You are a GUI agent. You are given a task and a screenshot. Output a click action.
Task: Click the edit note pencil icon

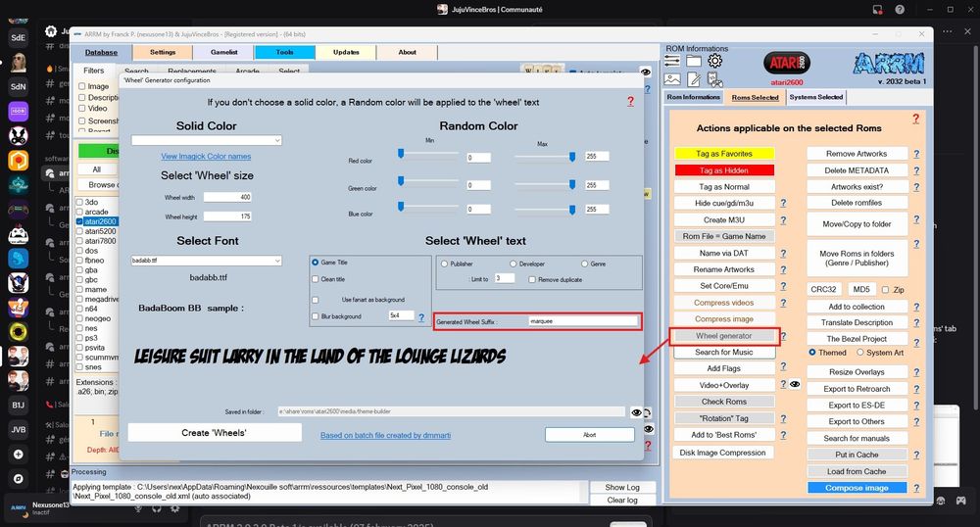(x=694, y=79)
